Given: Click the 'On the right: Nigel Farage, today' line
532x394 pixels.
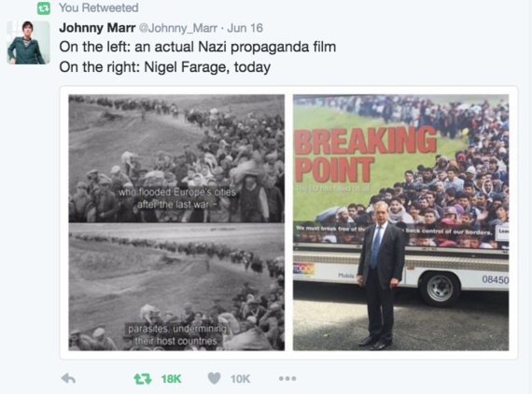Looking at the screenshot, I should point(165,67).
